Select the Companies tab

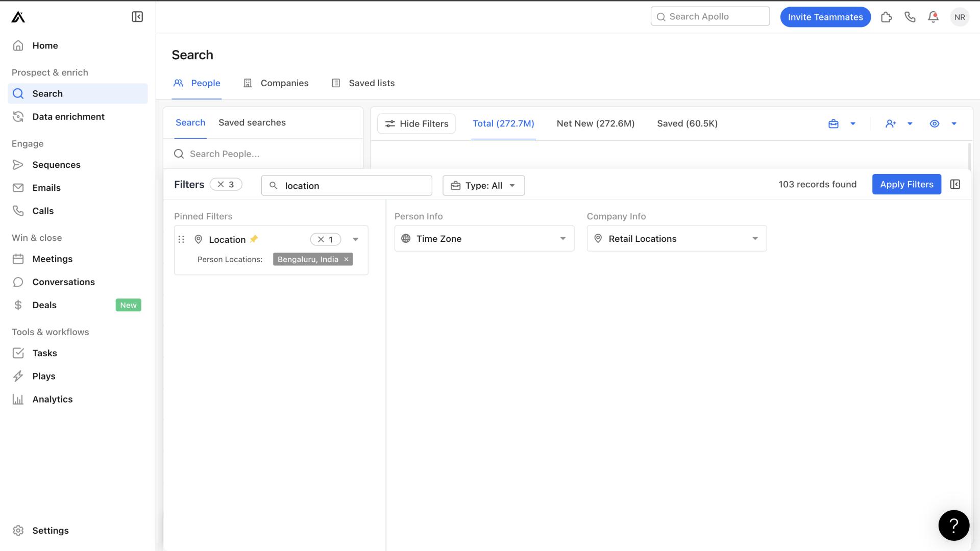[285, 83]
